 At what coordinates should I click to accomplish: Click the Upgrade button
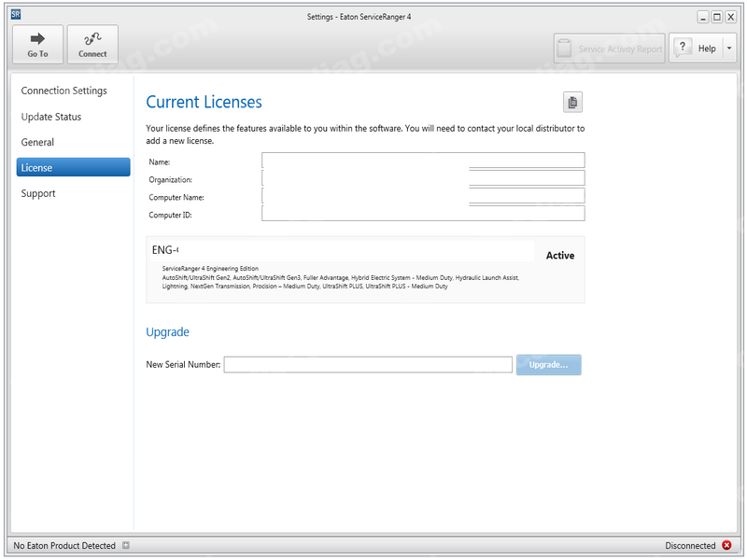548,365
